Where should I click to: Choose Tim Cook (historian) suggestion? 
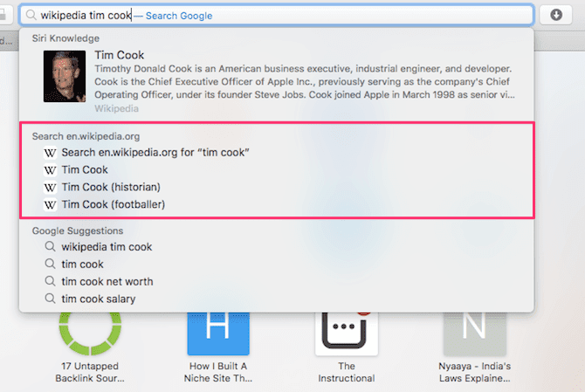coord(277,187)
